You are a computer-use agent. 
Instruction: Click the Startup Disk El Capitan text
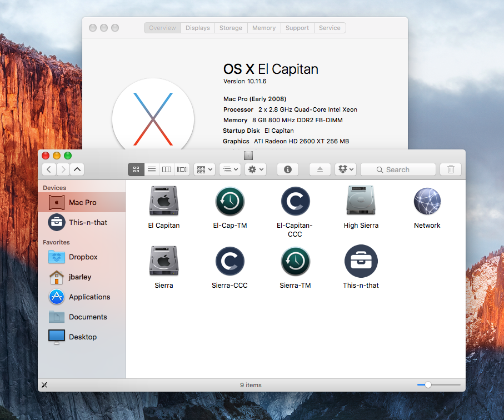pyautogui.click(x=258, y=131)
